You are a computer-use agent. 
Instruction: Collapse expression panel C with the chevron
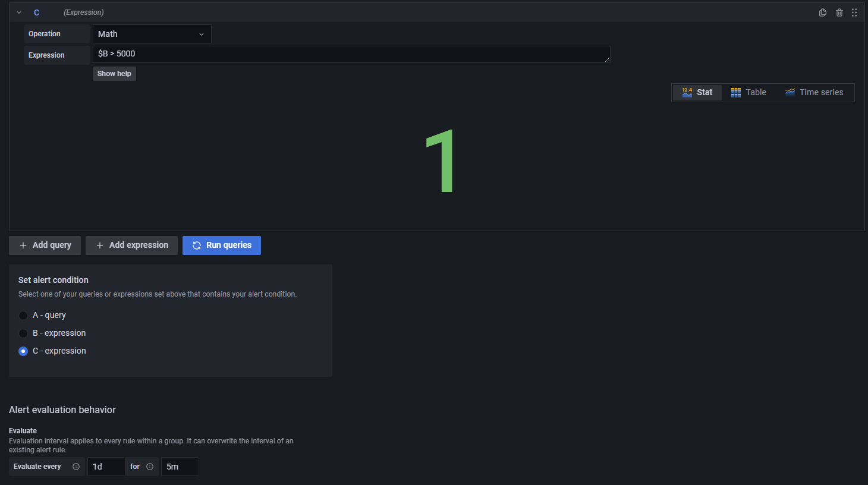pos(18,12)
